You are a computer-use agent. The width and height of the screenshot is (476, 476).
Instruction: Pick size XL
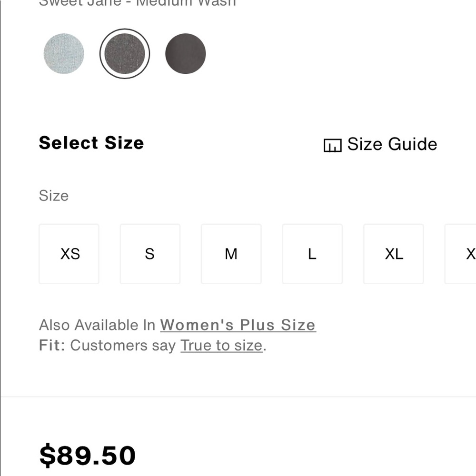(394, 254)
